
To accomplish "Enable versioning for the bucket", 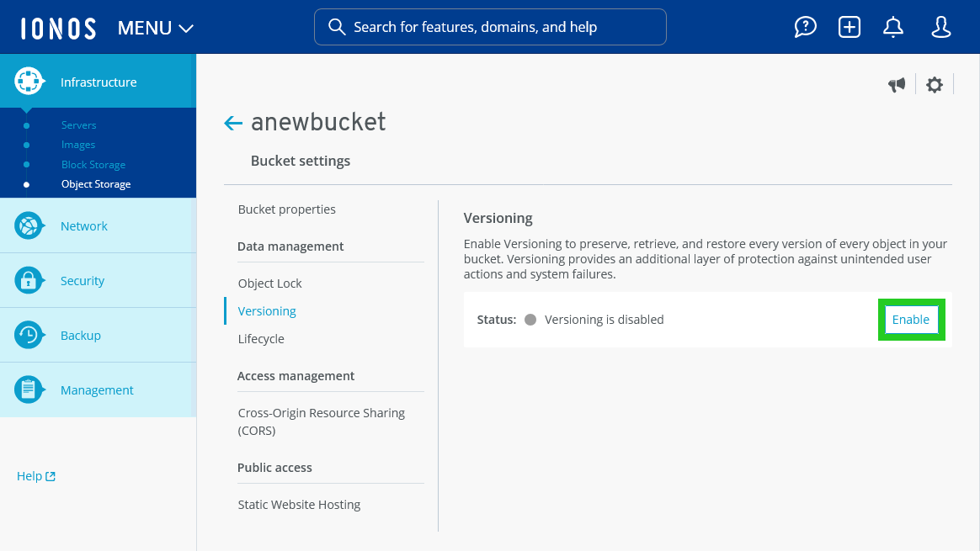I will pyautogui.click(x=911, y=319).
